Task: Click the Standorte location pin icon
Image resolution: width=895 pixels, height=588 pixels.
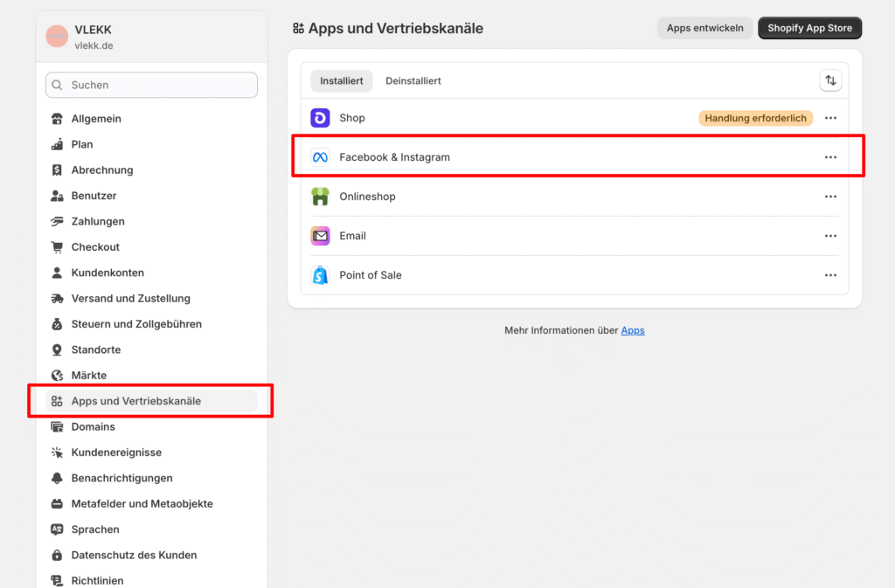Action: coord(57,349)
